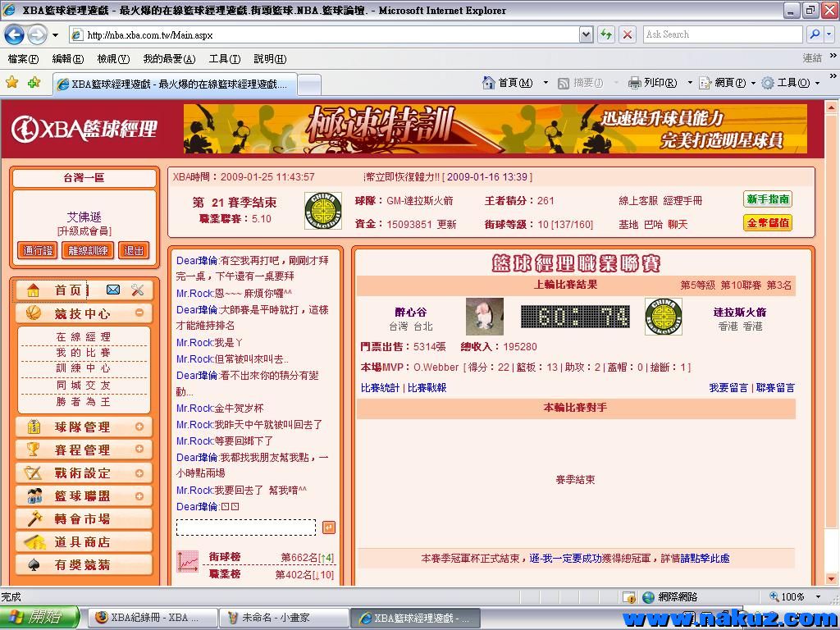Click the Ask Search input field
The height and width of the screenshot is (630, 840).
pyautogui.click(x=722, y=34)
